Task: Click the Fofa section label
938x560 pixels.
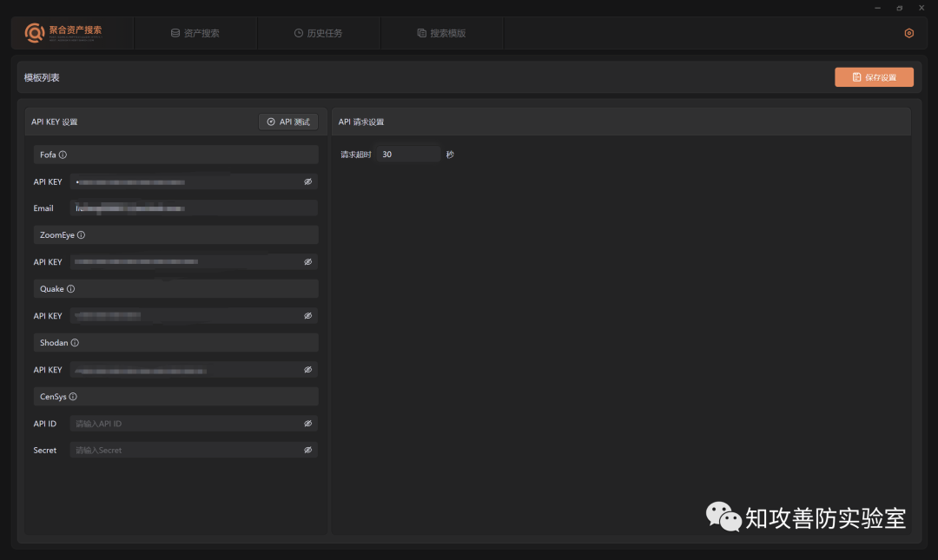Action: coord(48,155)
